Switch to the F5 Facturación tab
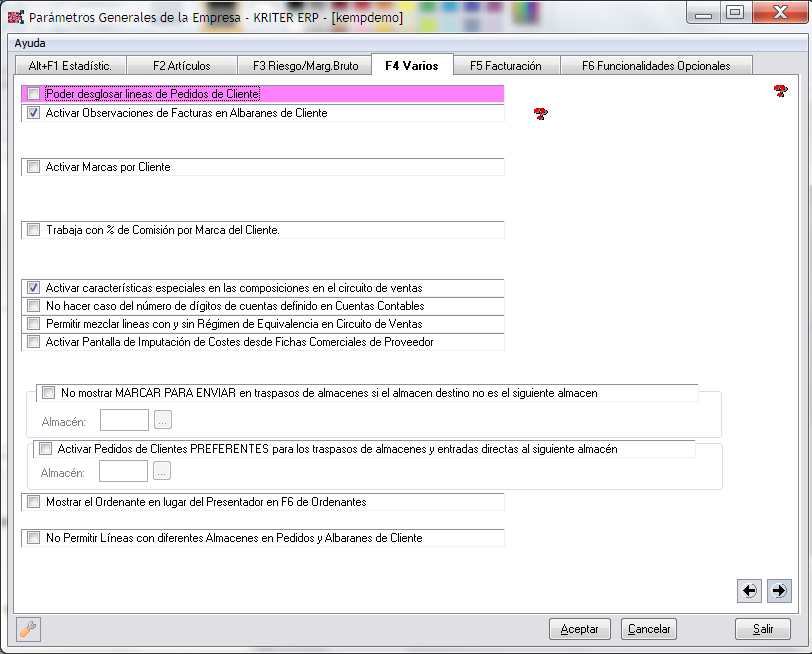 pos(505,66)
